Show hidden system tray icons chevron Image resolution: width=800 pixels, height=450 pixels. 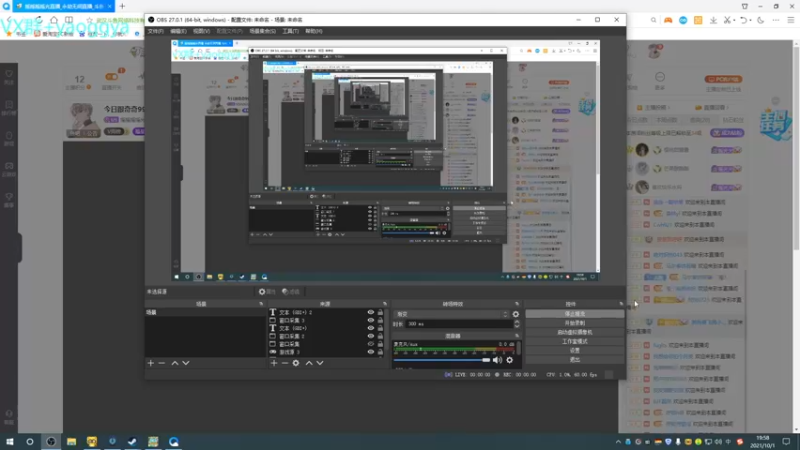(x=618, y=442)
